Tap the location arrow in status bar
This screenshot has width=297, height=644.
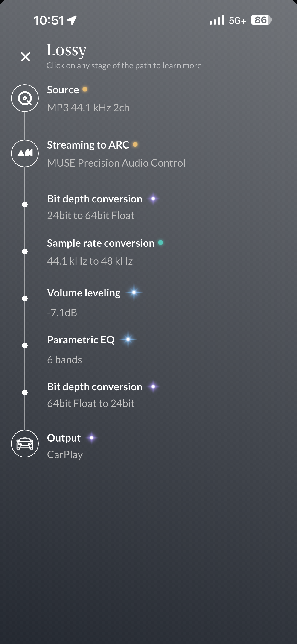point(72,20)
